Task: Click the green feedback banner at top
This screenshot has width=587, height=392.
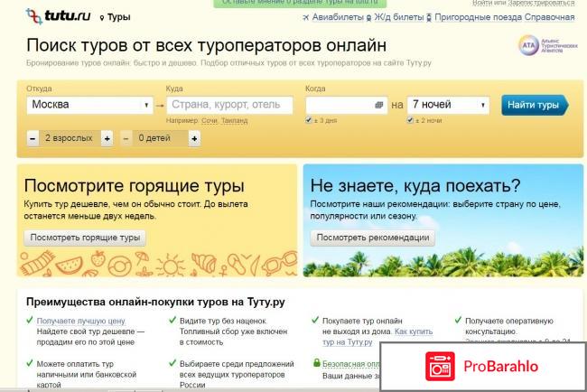Action: coord(300,3)
